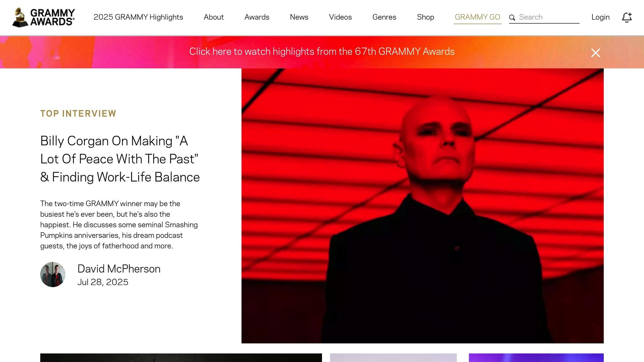Click the search magnifier icon
This screenshot has width=644, height=362.
[x=512, y=18]
